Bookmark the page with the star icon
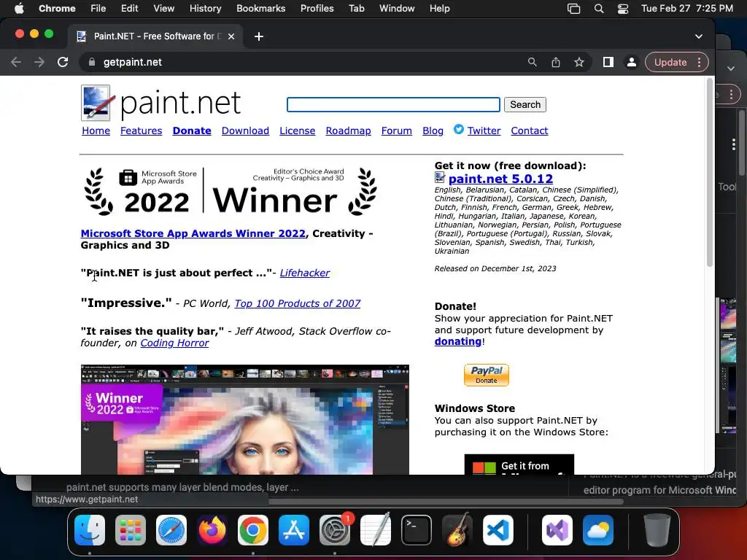 pos(578,62)
